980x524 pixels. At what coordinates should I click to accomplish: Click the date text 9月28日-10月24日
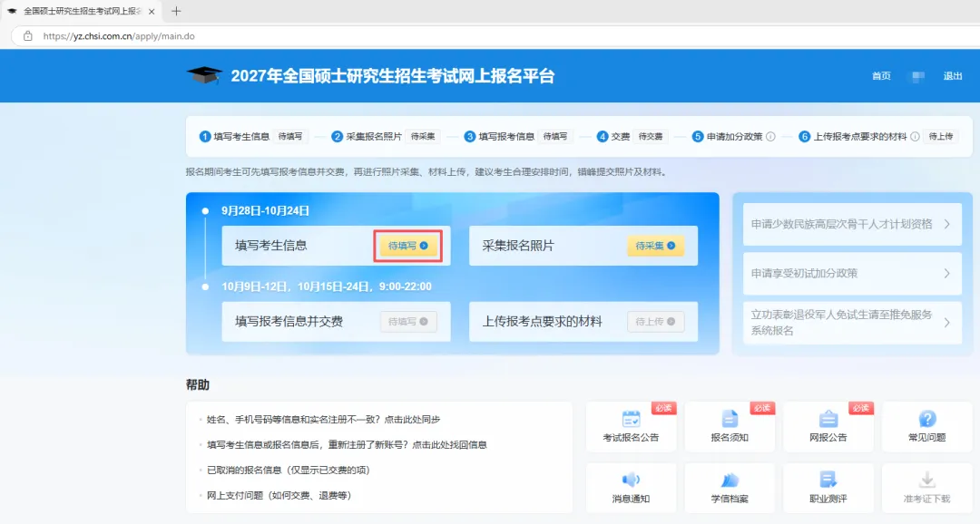pyautogui.click(x=265, y=210)
